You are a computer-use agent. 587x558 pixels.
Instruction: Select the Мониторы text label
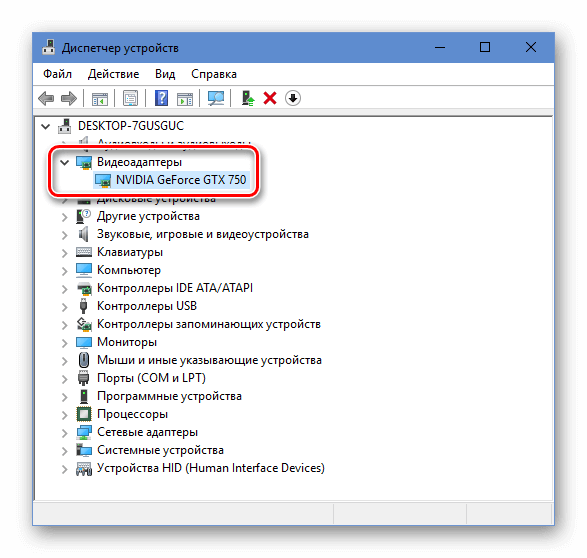(127, 342)
